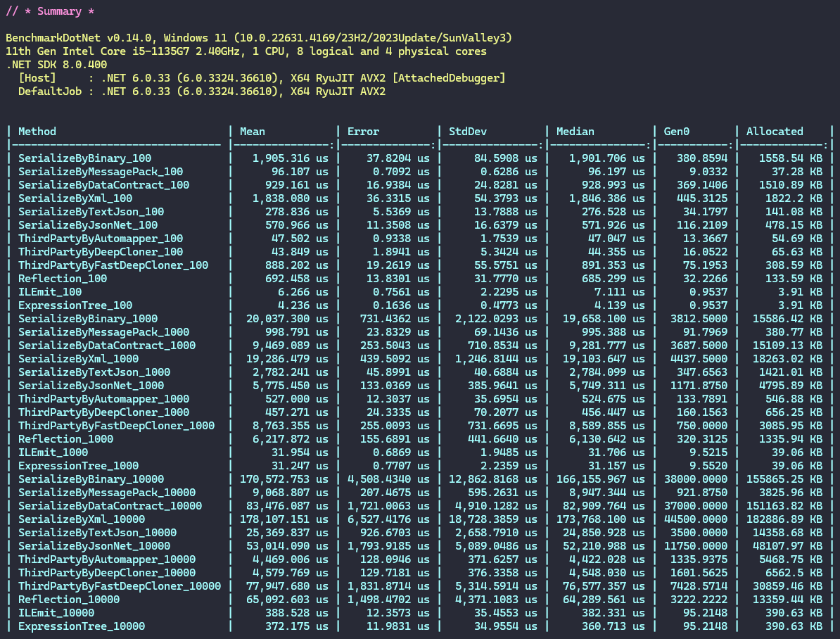Click the 1,905.316 us mean value
The height and width of the screenshot is (639, 840).
click(290, 158)
